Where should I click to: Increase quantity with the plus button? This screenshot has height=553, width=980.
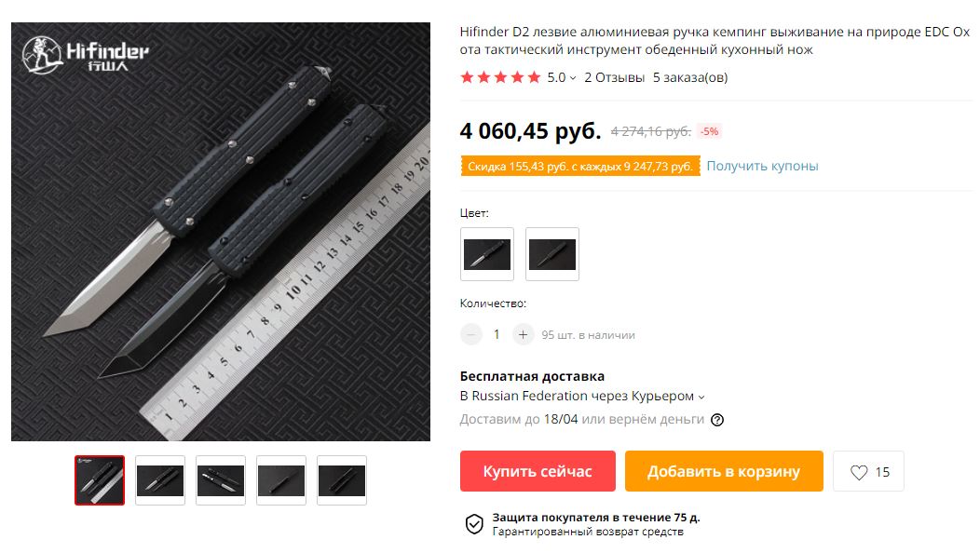click(x=524, y=335)
